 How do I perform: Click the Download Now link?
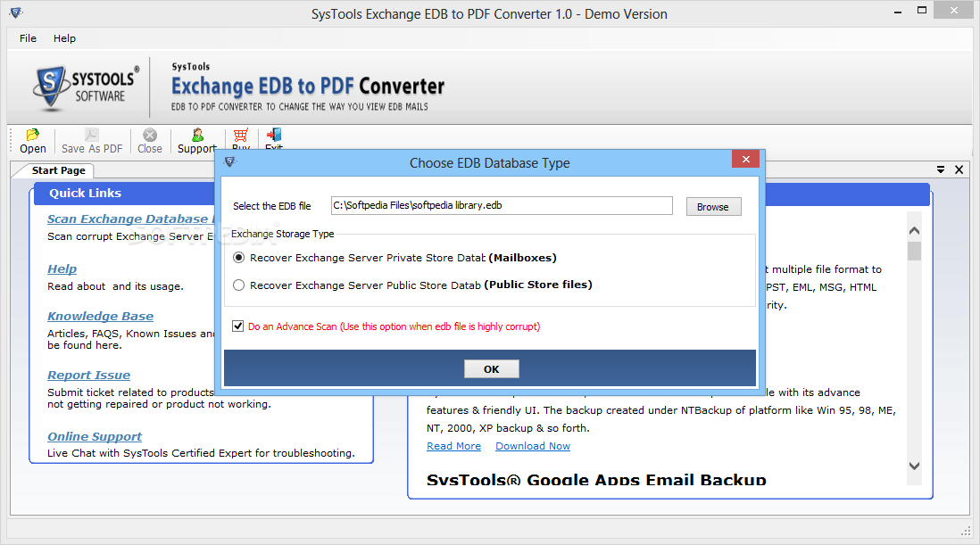533,446
